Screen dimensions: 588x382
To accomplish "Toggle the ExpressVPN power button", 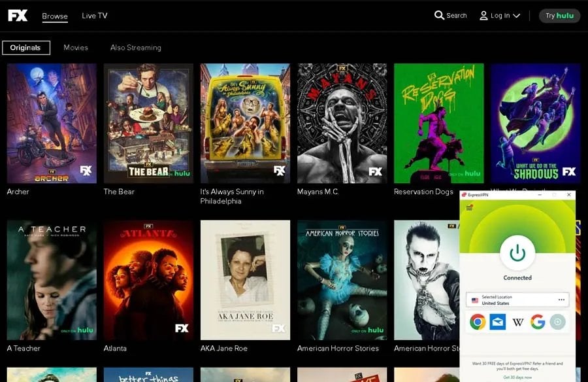I will 517,253.
